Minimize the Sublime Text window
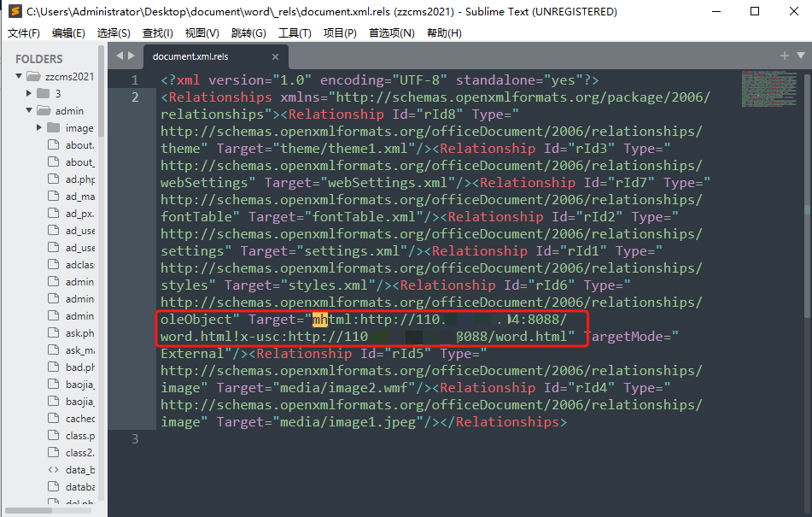The image size is (812, 517). 716,11
